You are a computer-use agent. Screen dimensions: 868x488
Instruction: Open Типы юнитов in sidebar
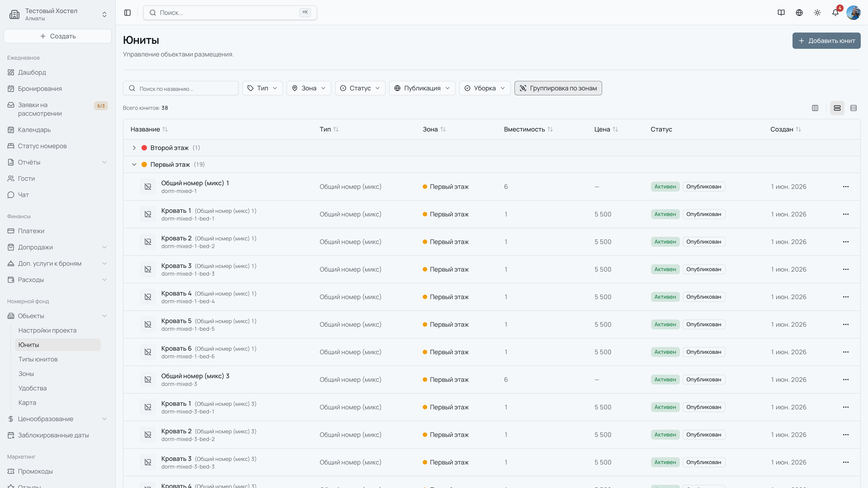coord(38,359)
